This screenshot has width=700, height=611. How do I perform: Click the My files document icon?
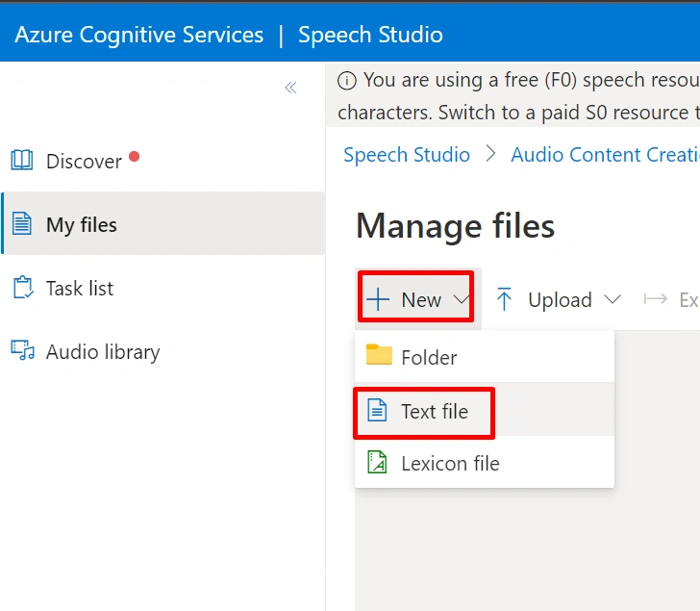tap(21, 223)
